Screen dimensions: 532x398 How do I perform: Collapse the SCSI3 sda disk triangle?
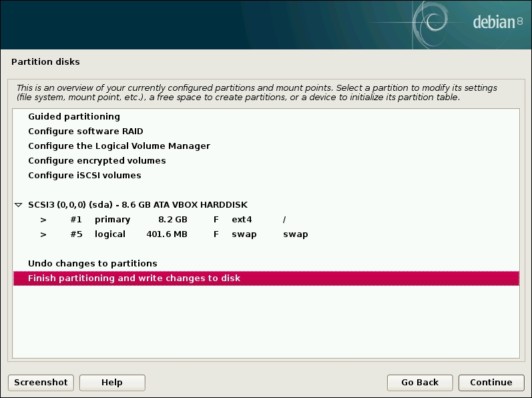[x=19, y=205]
